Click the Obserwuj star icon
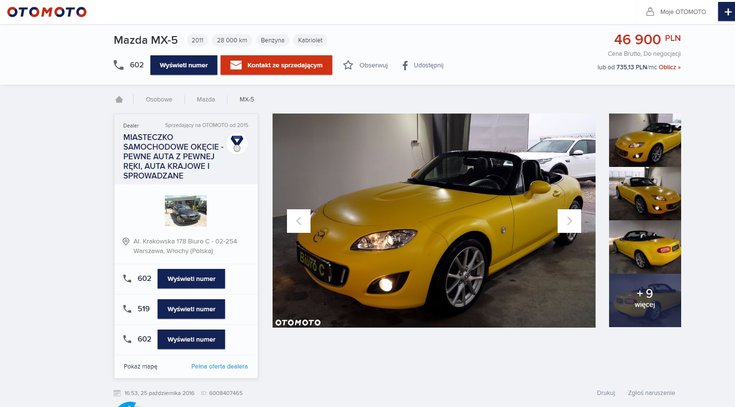This screenshot has width=735, height=407. (348, 65)
